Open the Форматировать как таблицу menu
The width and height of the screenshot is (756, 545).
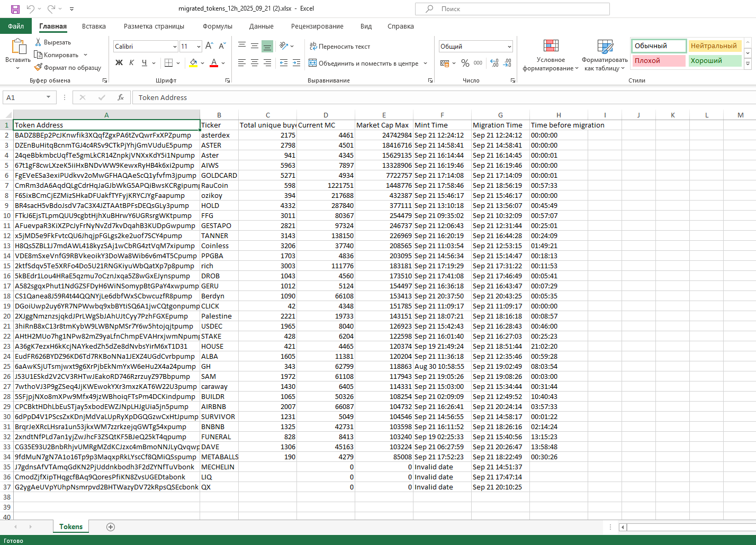point(605,55)
